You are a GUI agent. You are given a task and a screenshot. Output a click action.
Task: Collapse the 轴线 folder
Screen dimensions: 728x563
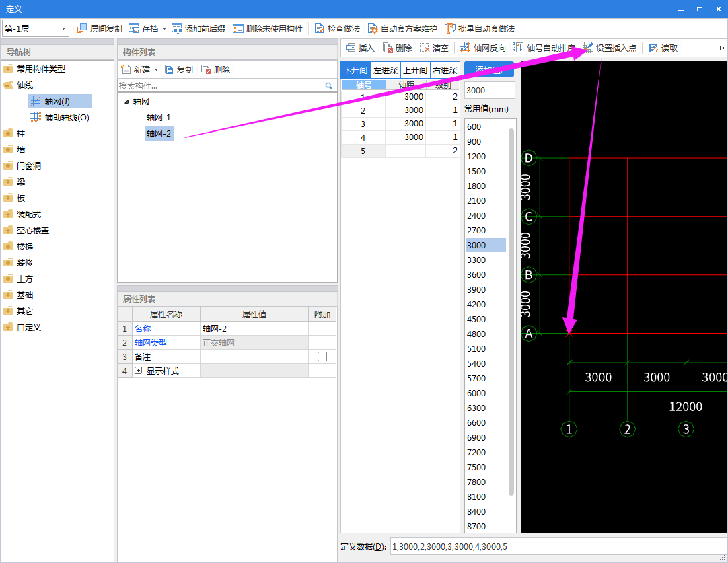click(8, 85)
